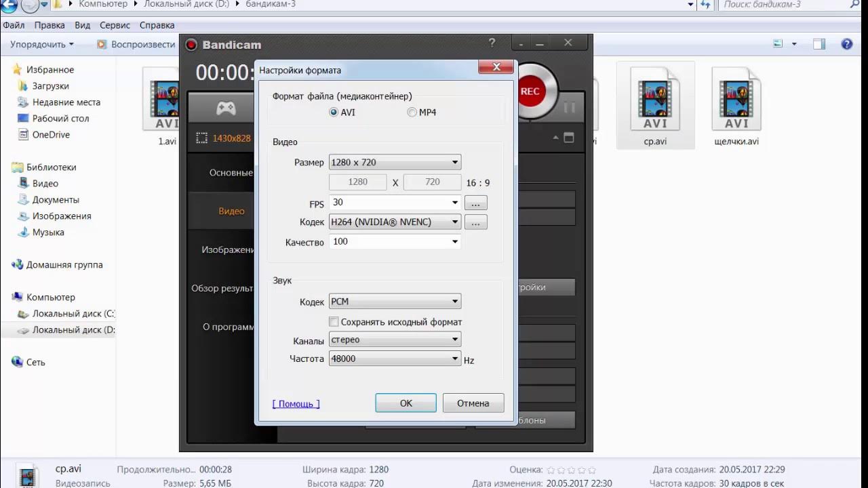Open the Основные tab in Bandicam
The image size is (868, 488).
pyautogui.click(x=231, y=173)
